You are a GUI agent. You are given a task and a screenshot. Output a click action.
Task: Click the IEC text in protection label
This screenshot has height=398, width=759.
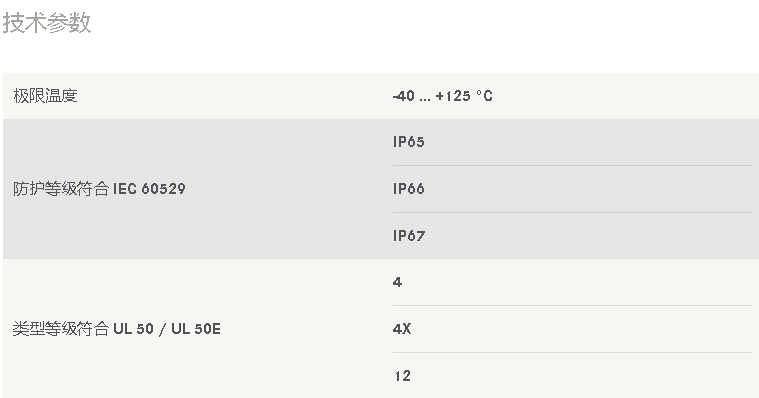click(x=124, y=189)
